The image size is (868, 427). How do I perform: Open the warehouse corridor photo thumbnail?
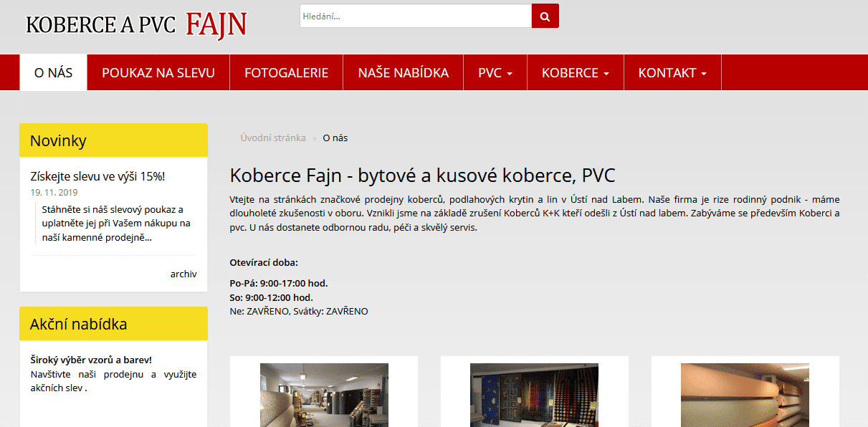[324, 395]
